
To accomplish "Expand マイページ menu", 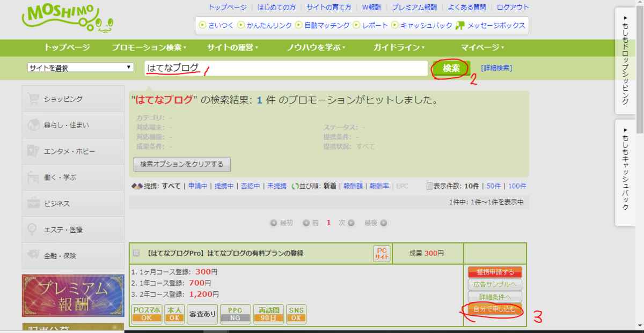I will (482, 47).
